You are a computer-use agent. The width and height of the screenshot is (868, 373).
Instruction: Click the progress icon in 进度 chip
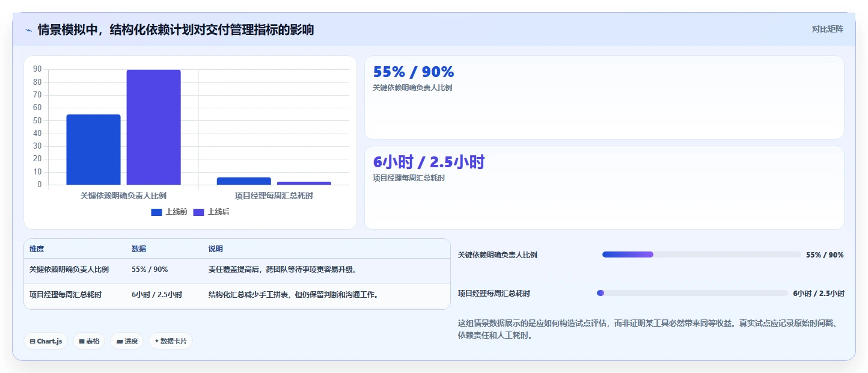pyautogui.click(x=120, y=342)
